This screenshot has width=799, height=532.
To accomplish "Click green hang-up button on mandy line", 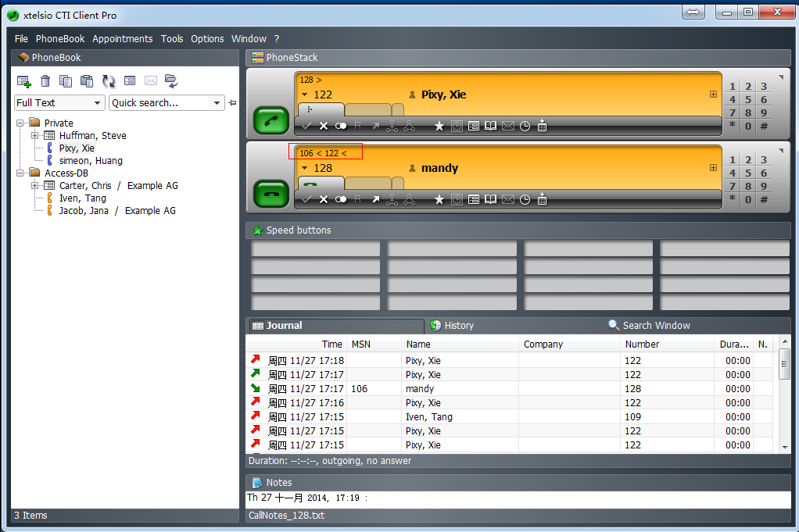I will click(x=271, y=194).
